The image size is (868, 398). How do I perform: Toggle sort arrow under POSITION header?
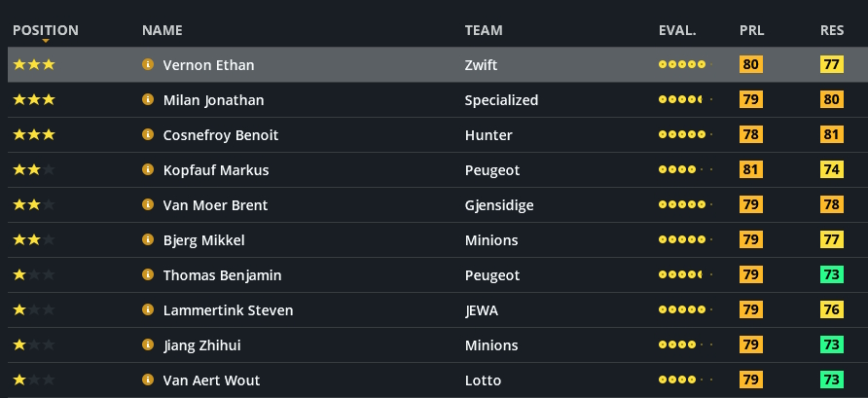point(46,41)
